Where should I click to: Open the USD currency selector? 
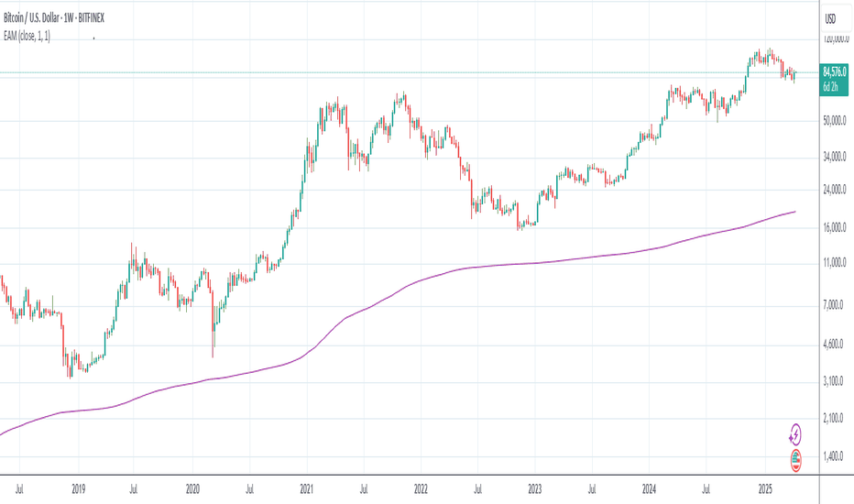830,19
